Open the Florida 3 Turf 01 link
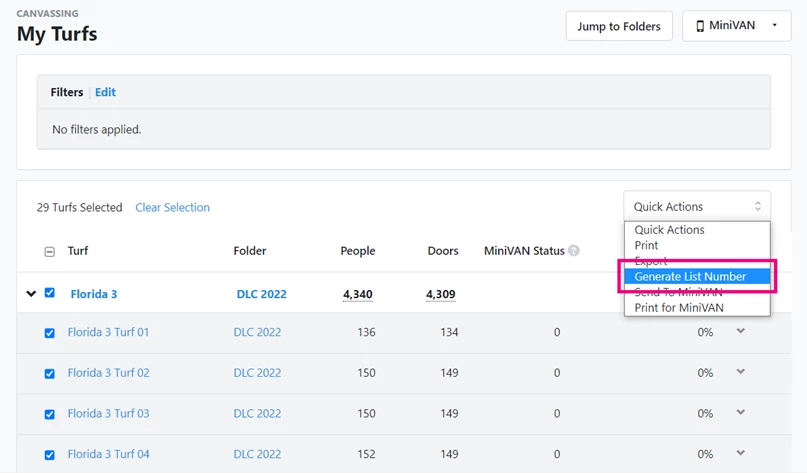 coord(108,332)
